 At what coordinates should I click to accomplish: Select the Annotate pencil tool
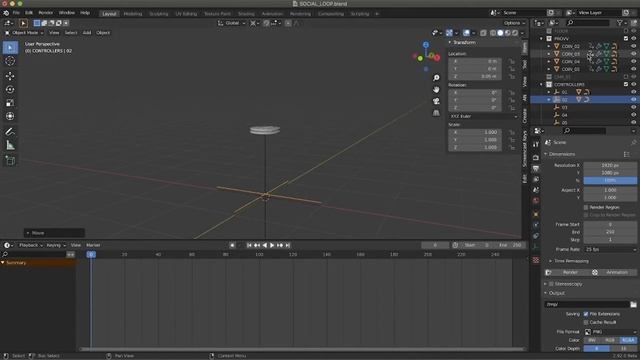[x=10, y=131]
